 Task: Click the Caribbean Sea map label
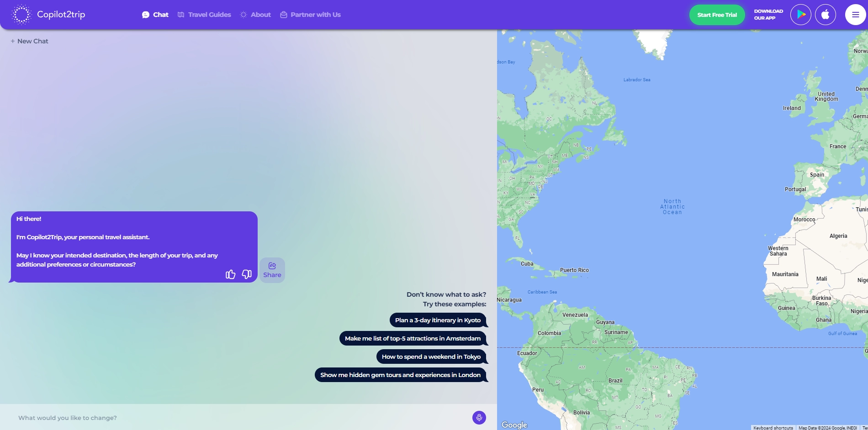[542, 292]
